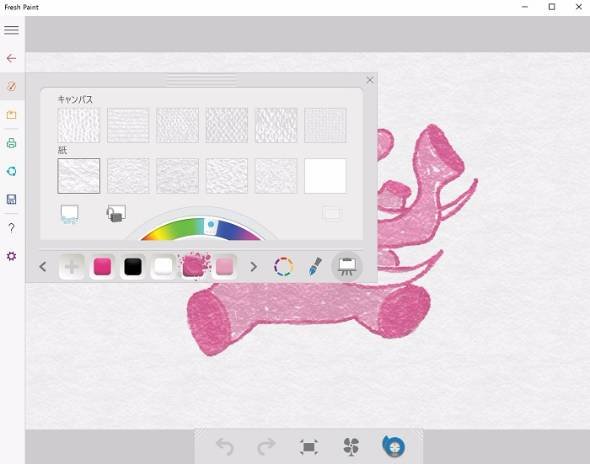Select the third paper texture
Image resolution: width=590 pixels, height=464 pixels.
point(177,176)
